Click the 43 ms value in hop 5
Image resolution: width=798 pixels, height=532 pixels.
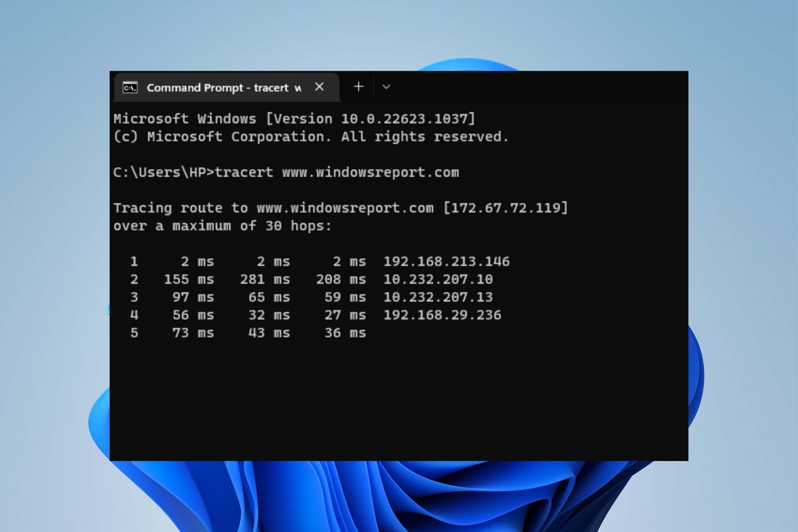coord(269,333)
